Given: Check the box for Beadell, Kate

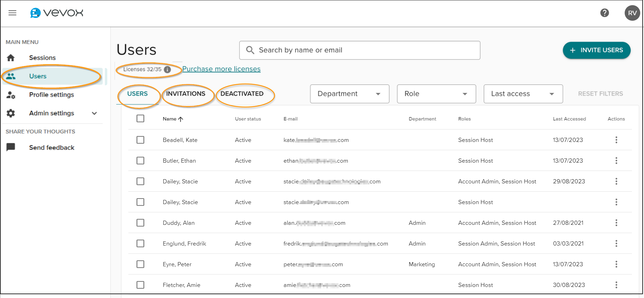Looking at the screenshot, I should 140,140.
